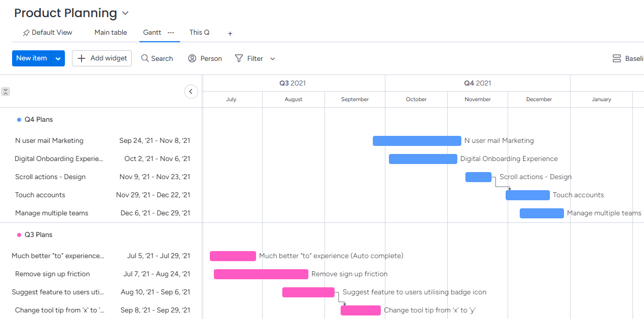The width and height of the screenshot is (644, 319).
Task: Open the Search function
Action: coord(157,58)
